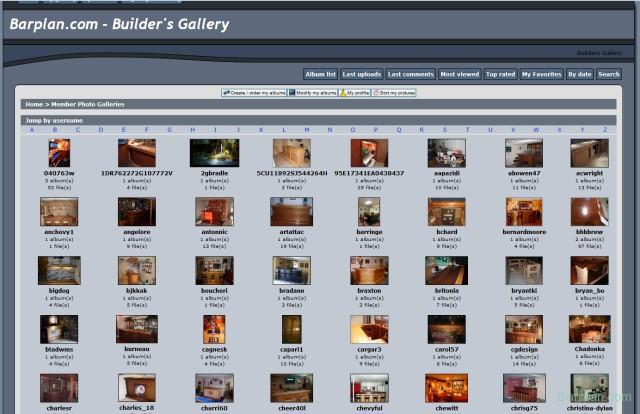The image size is (640, 414).
Task: Click the bchard username label
Action: tap(447, 232)
